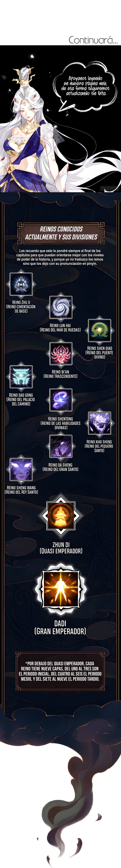This screenshot has width=121, height=868.
Task: Click the Reino Lun Hai caption text
Action: [60, 328]
